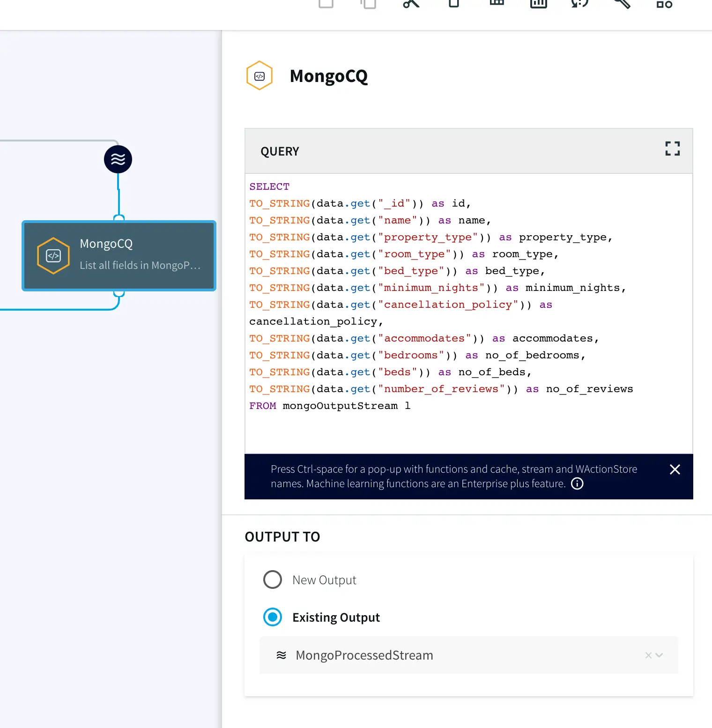Select the MongoCQ node on canvas
This screenshot has width=712, height=728.
(119, 256)
